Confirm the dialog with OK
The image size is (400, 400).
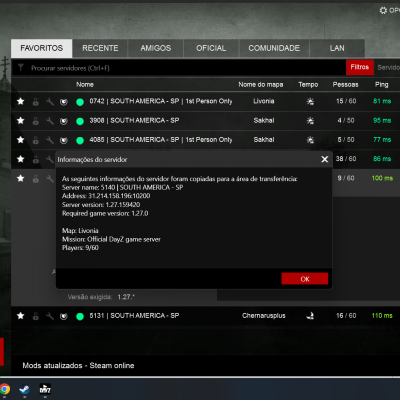(305, 279)
